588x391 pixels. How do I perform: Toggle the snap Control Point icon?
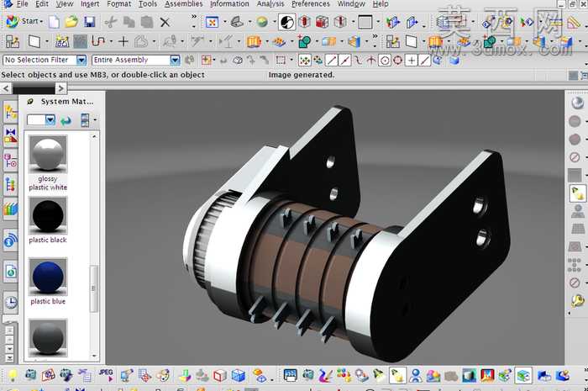[x=358, y=60]
